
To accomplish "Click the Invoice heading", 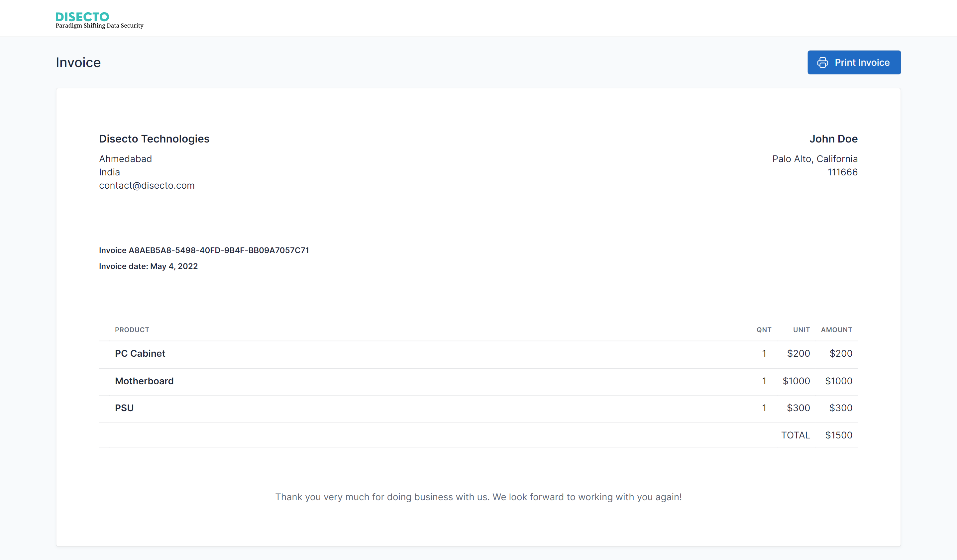I will tap(78, 62).
